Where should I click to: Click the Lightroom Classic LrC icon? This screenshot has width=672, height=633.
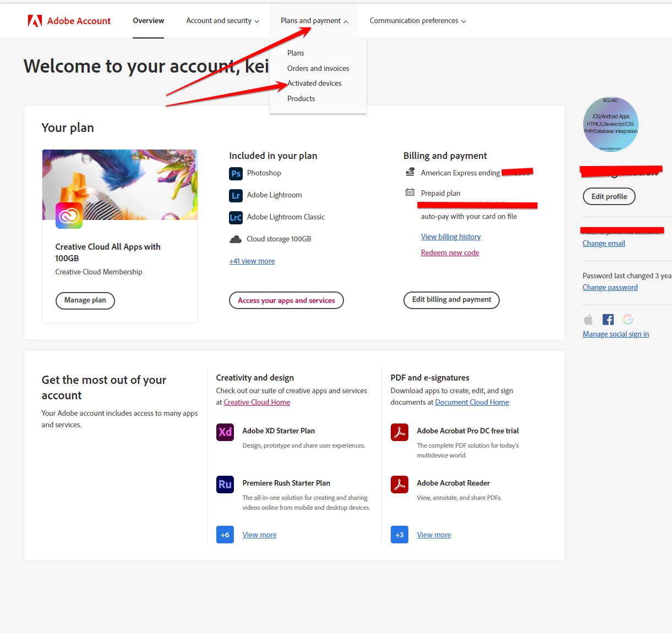[236, 217]
